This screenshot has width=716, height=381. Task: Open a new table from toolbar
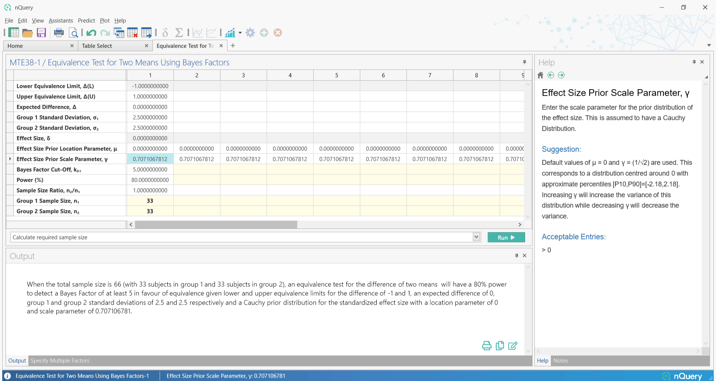pyautogui.click(x=14, y=32)
